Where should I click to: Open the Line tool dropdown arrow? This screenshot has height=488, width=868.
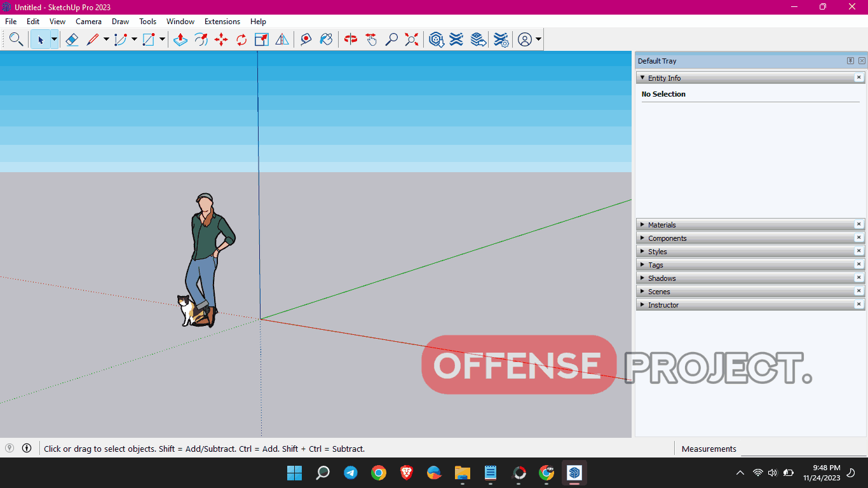(106, 39)
